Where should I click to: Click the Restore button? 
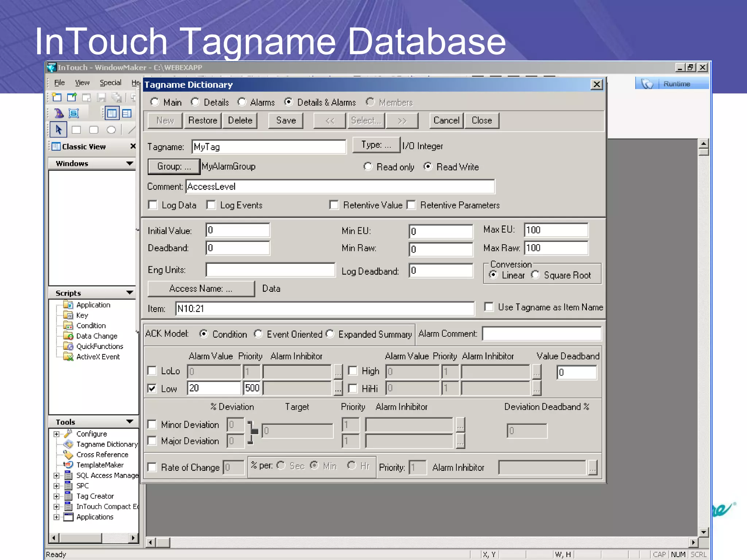click(x=203, y=121)
